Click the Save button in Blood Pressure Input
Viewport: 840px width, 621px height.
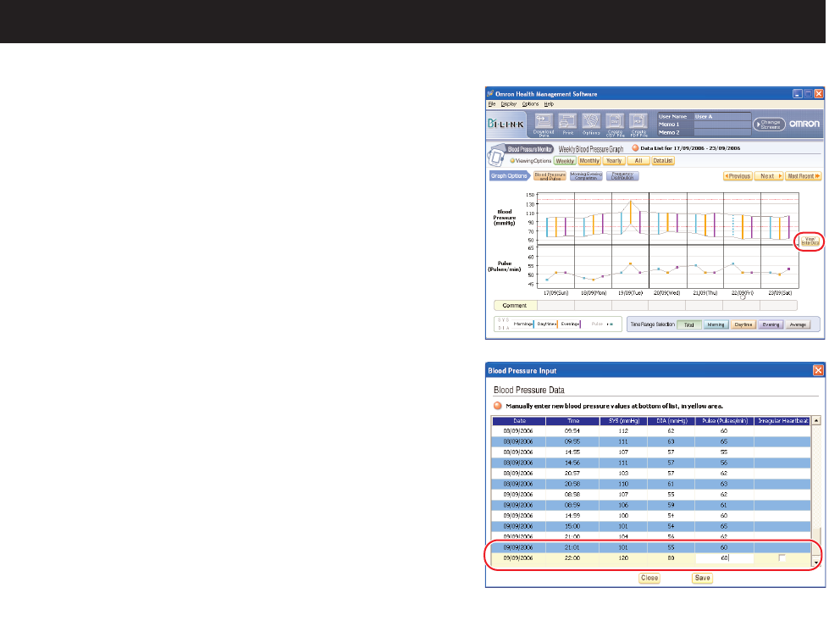pyautogui.click(x=702, y=578)
